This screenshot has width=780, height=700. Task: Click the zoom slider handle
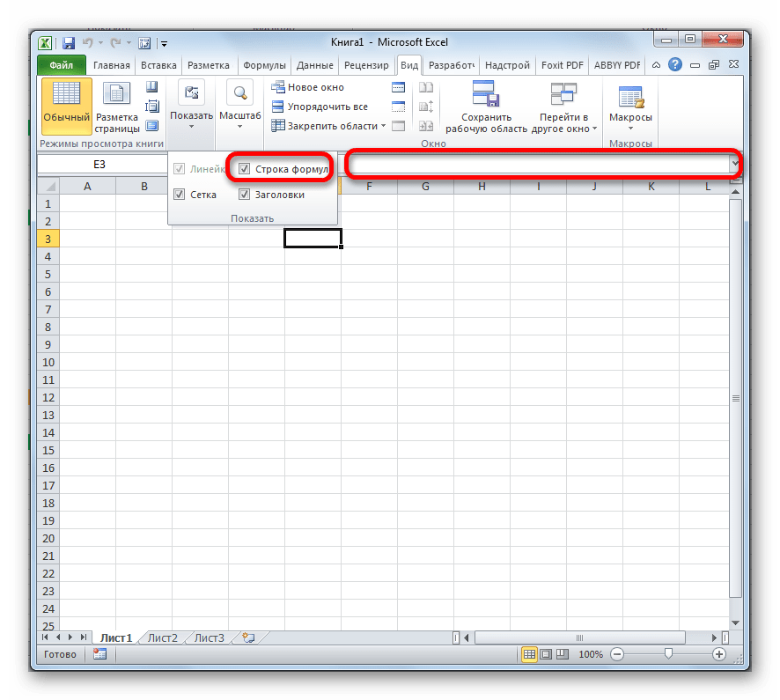coord(668,653)
